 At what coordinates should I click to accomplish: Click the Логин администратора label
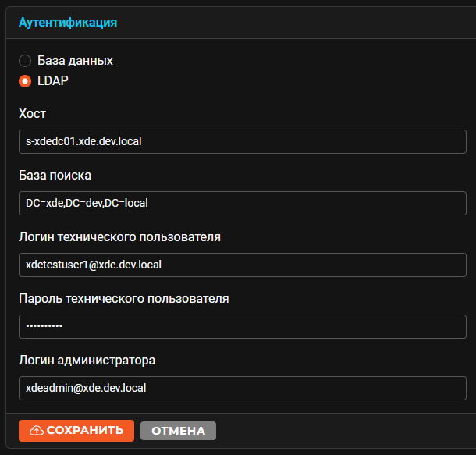tap(87, 361)
